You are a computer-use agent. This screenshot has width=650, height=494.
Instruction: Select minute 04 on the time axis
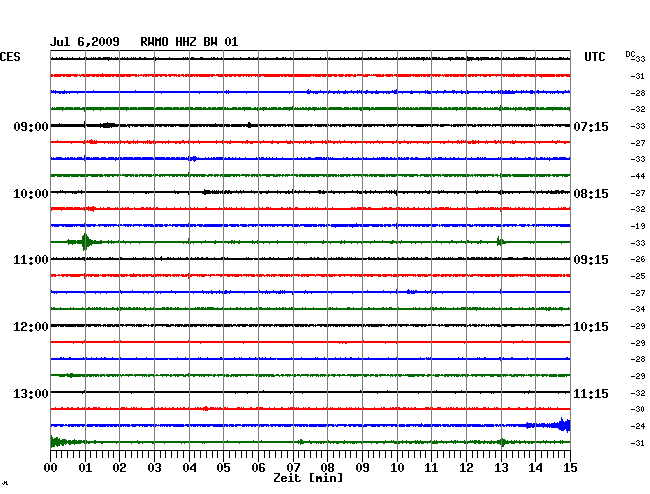[189, 468]
